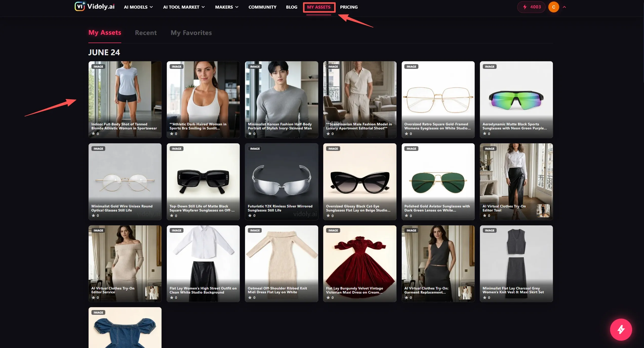
Task: Open the Scandinavian Male Fashion Model image
Action: [360, 100]
